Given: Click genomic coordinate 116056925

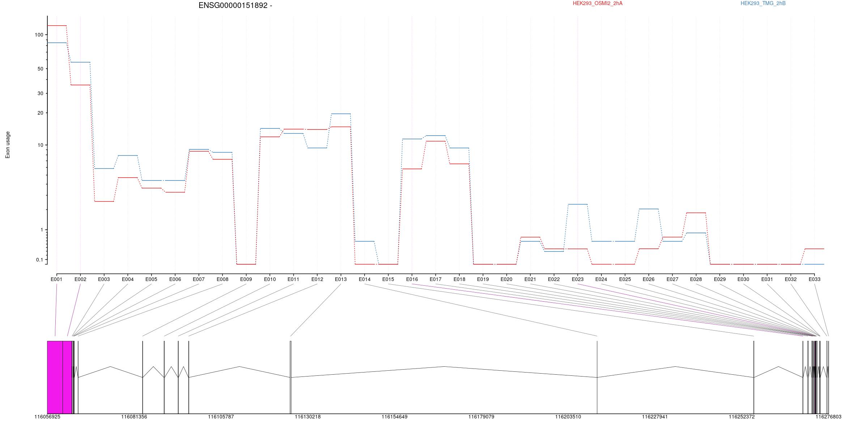Looking at the screenshot, I should [x=47, y=417].
